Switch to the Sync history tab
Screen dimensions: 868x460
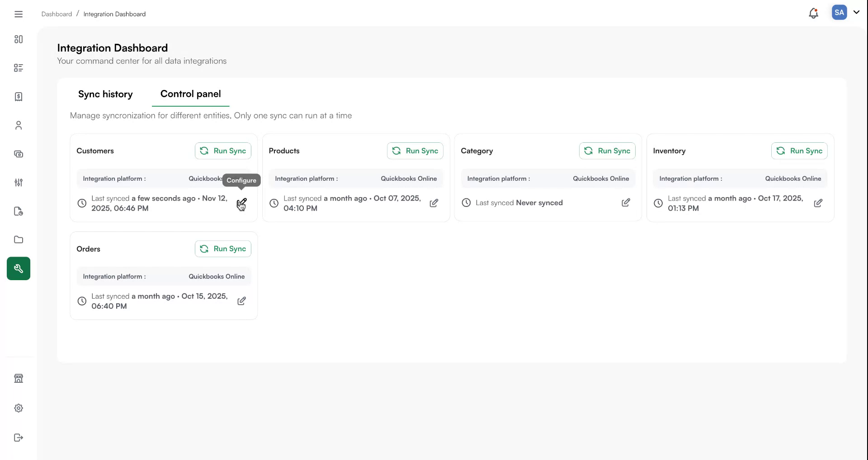click(105, 94)
